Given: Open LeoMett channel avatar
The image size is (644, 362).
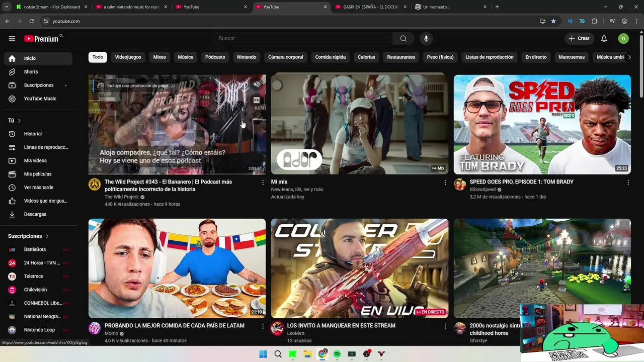Looking at the screenshot, I should 277,328.
